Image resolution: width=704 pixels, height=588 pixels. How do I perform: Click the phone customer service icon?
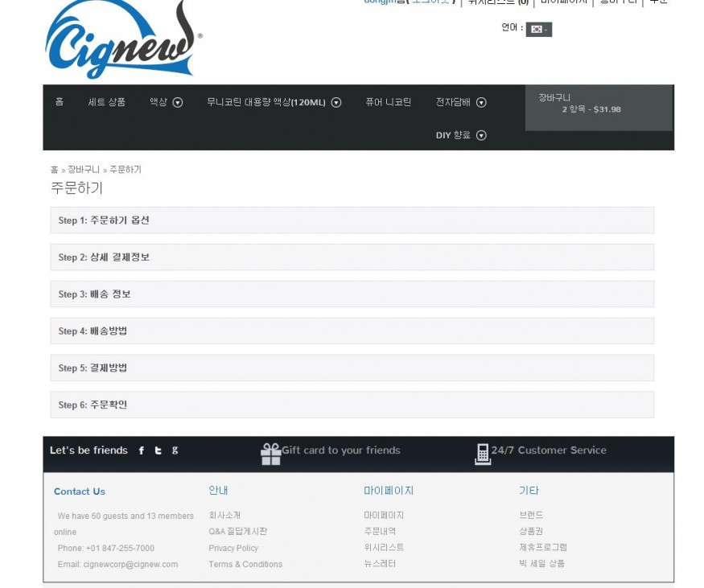click(483, 454)
